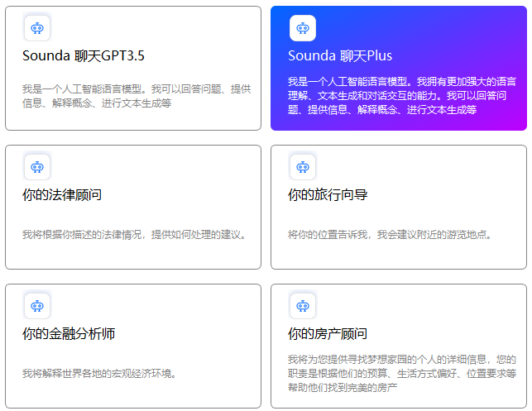Click the description 我将根据你描述的法律情况
The width and height of the screenshot is (532, 411).
tap(134, 235)
